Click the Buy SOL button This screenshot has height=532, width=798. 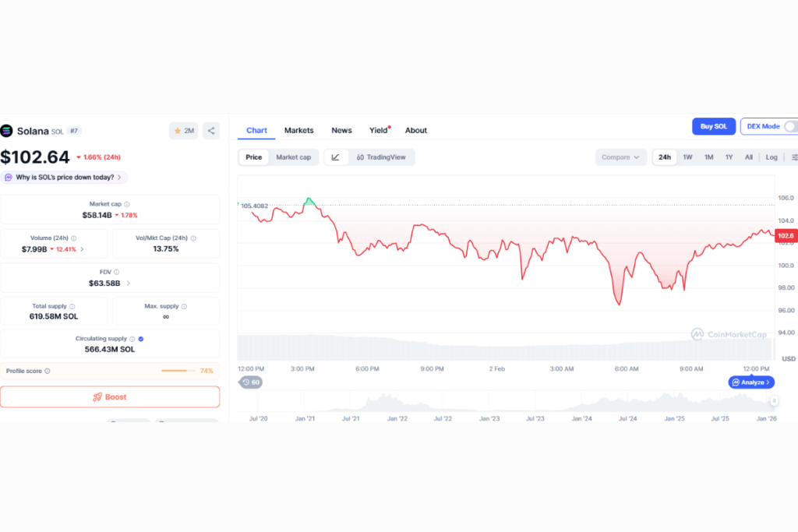(714, 126)
